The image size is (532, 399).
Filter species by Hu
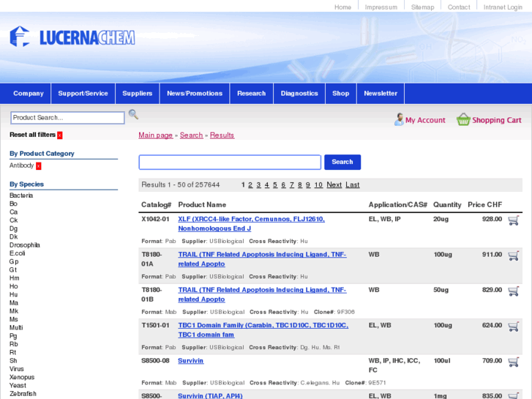(14, 295)
